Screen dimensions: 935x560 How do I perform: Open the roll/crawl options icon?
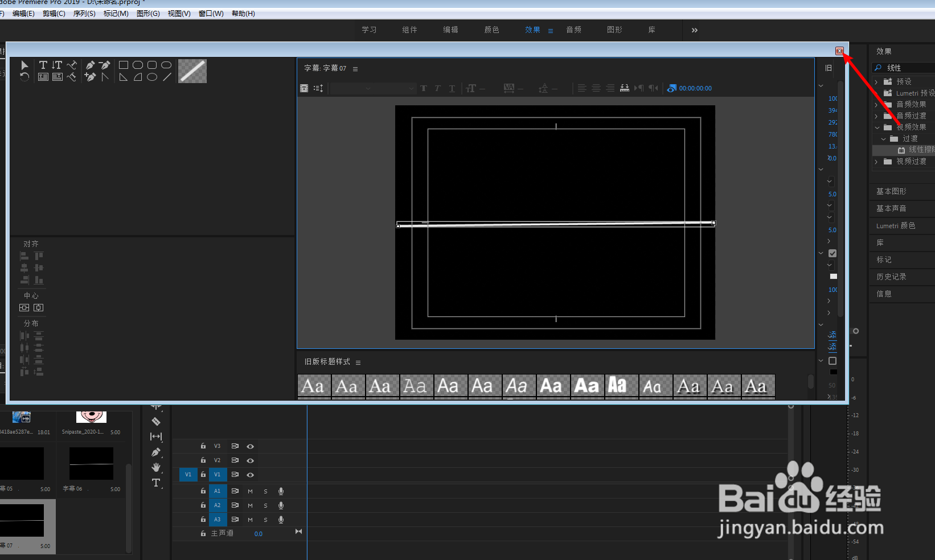click(x=318, y=88)
